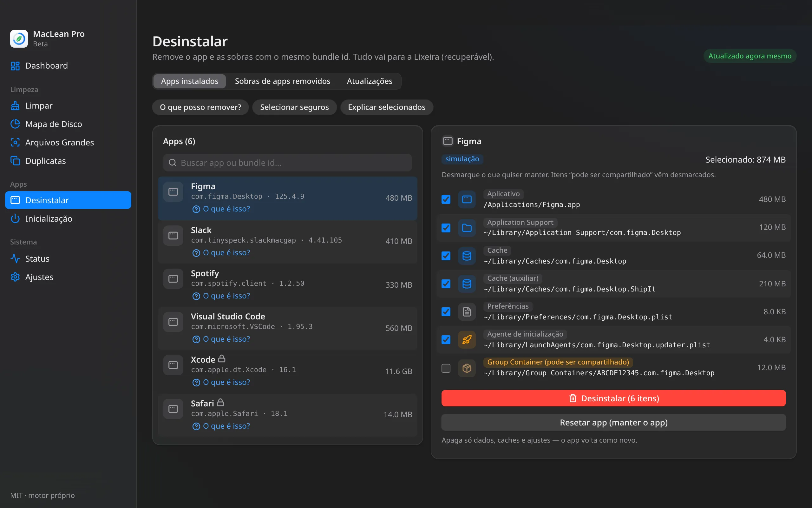
Task: Uncheck the Application Support checkbox
Action: [x=446, y=228]
